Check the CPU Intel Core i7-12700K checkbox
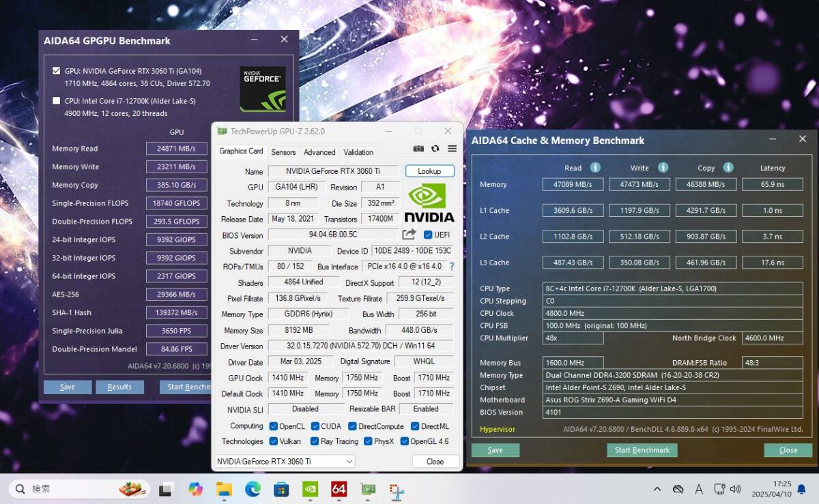The image size is (819, 504). click(x=57, y=101)
